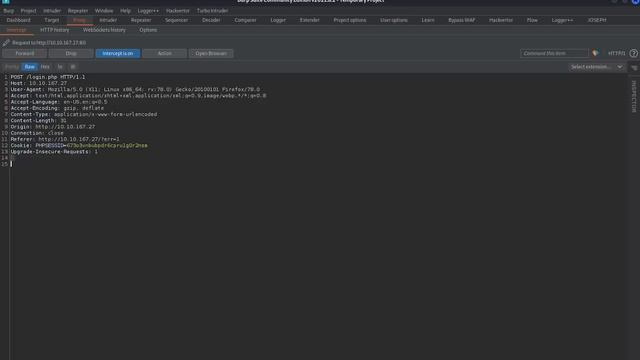
Task: Select the Intercept sub-tab
Action: tap(16, 30)
